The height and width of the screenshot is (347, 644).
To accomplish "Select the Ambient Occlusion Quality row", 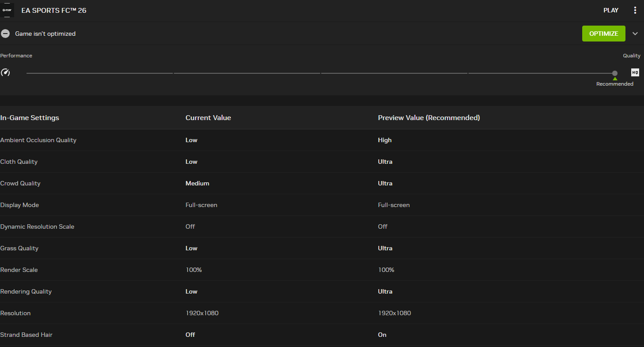I will (x=38, y=140).
